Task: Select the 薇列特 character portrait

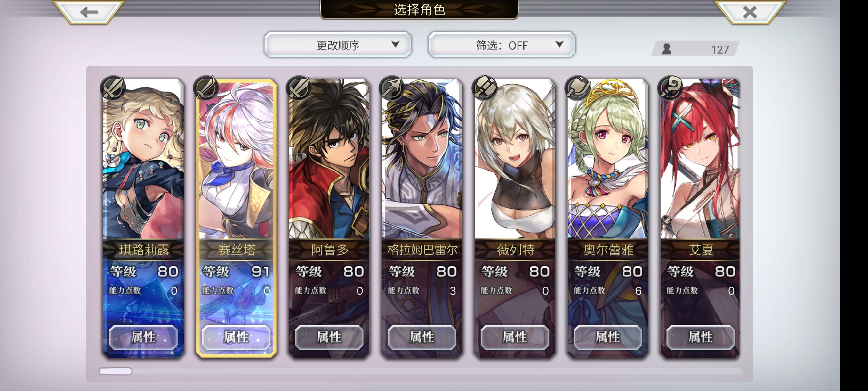Action: click(515, 159)
